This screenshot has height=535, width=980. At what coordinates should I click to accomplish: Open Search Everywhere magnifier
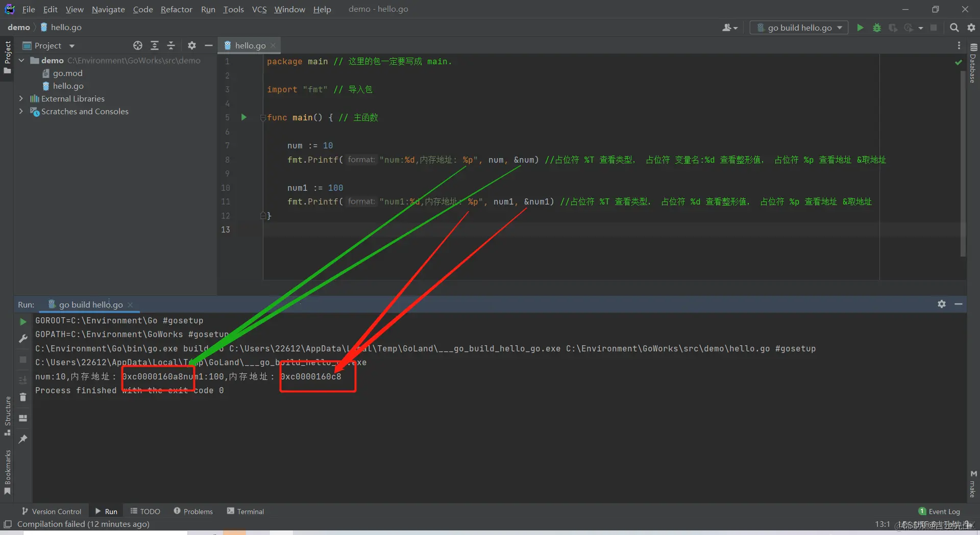(954, 28)
